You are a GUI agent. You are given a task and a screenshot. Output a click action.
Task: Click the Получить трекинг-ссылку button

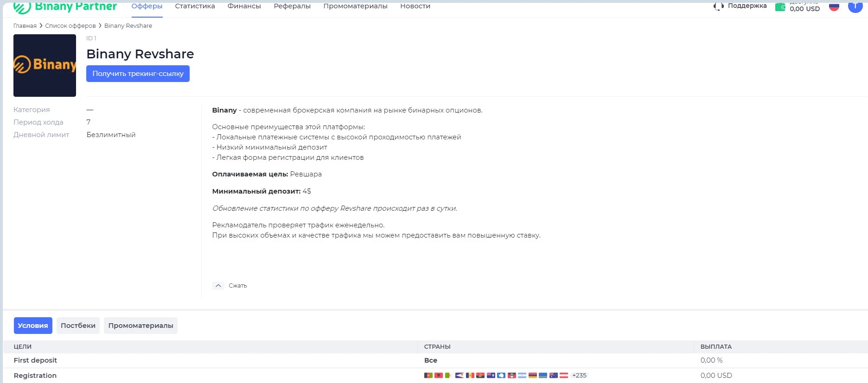138,74
